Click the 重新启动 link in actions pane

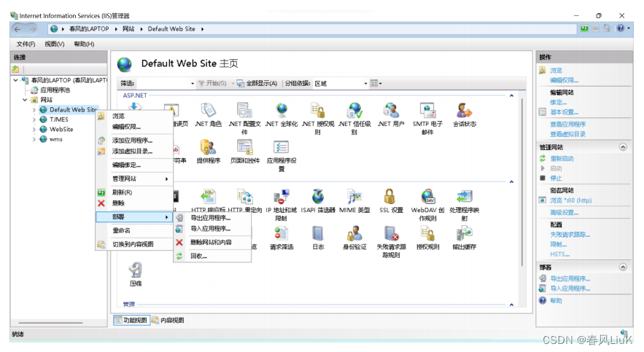click(562, 158)
